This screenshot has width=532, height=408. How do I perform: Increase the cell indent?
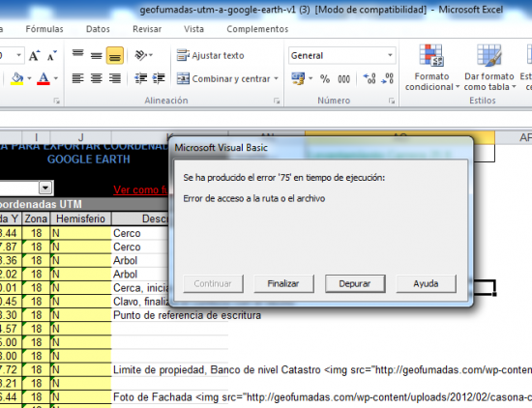(x=159, y=78)
